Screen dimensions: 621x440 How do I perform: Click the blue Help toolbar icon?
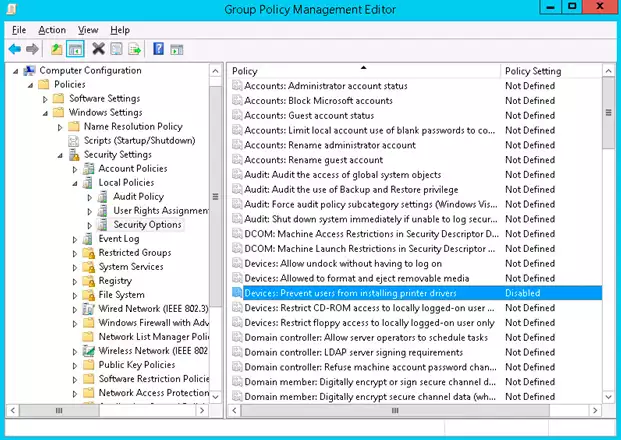[x=158, y=48]
